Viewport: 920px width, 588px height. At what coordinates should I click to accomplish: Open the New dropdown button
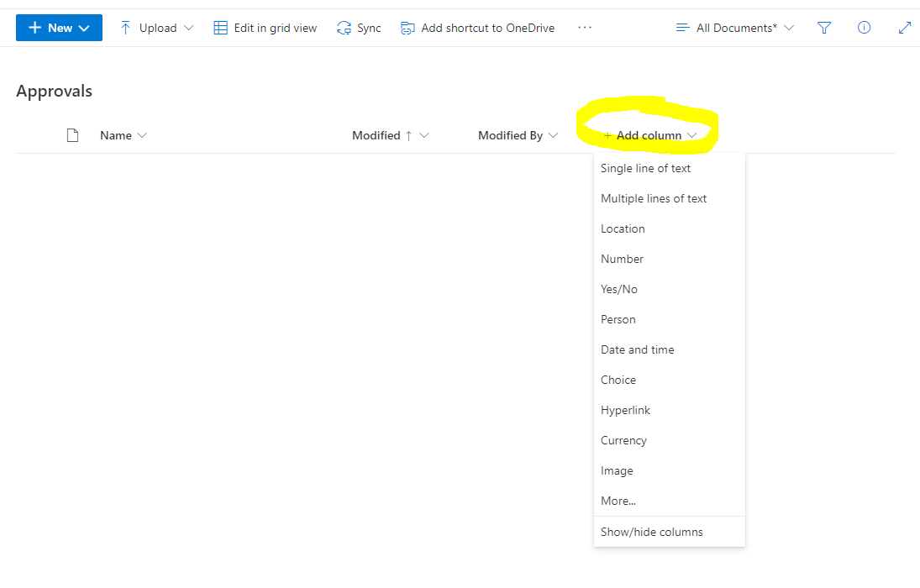[59, 28]
